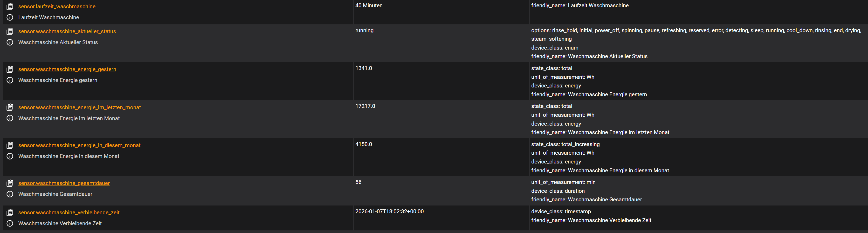Viewport: 868px width, 233px height.
Task: Copy entity ID sensor.waschmaschine_energie_gestern
Action: coord(10,69)
